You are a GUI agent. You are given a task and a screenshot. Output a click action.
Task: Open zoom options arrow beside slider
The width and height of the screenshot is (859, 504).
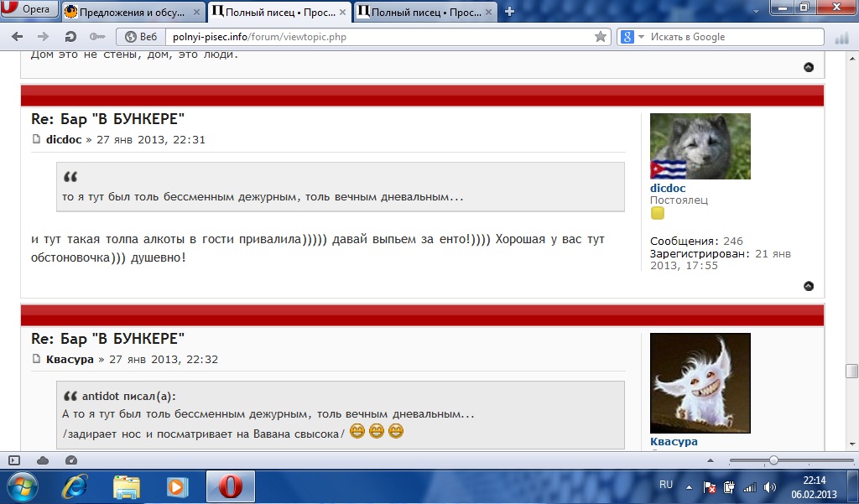point(711,460)
